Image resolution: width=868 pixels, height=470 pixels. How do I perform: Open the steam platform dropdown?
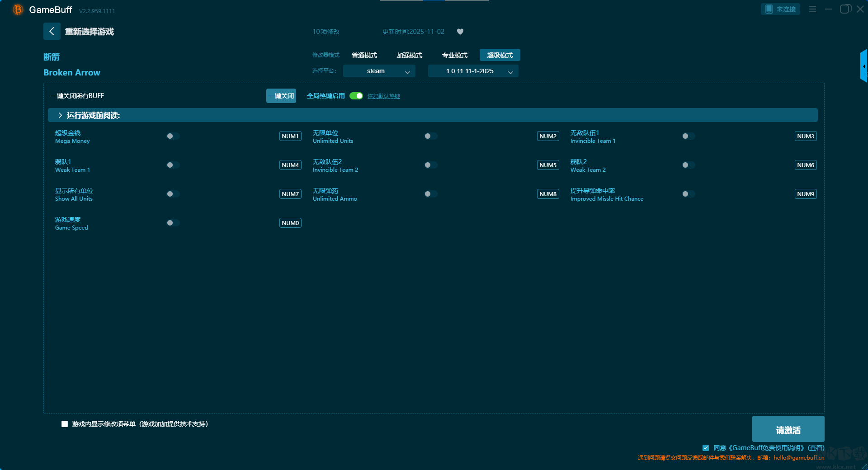(379, 71)
